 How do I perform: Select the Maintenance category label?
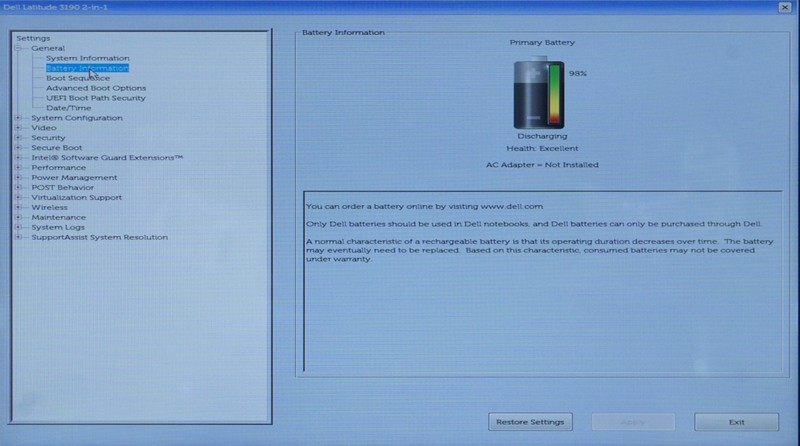click(x=59, y=217)
